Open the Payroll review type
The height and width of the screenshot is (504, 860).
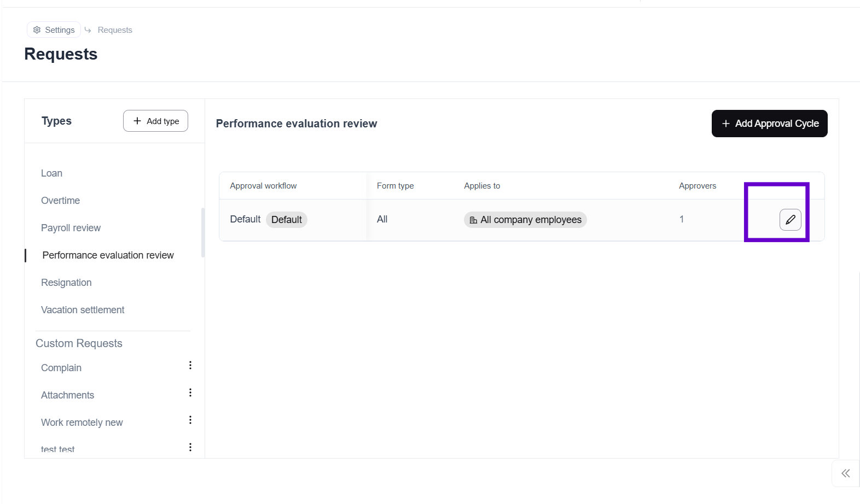[x=71, y=228]
